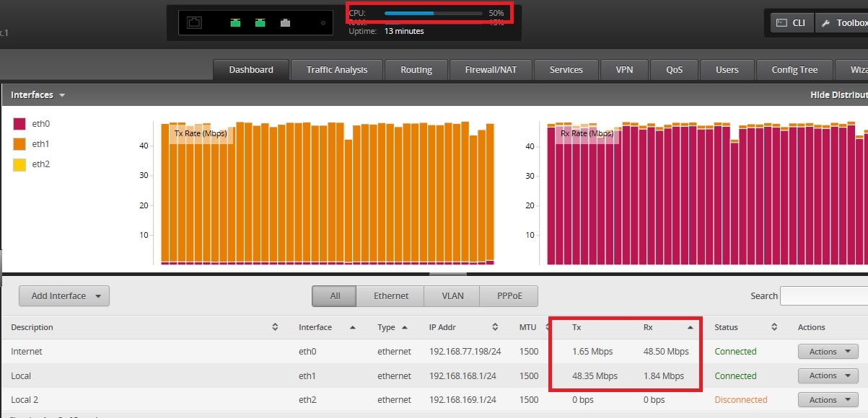Sort by Rx column arrow
868x418 pixels.
coord(690,327)
